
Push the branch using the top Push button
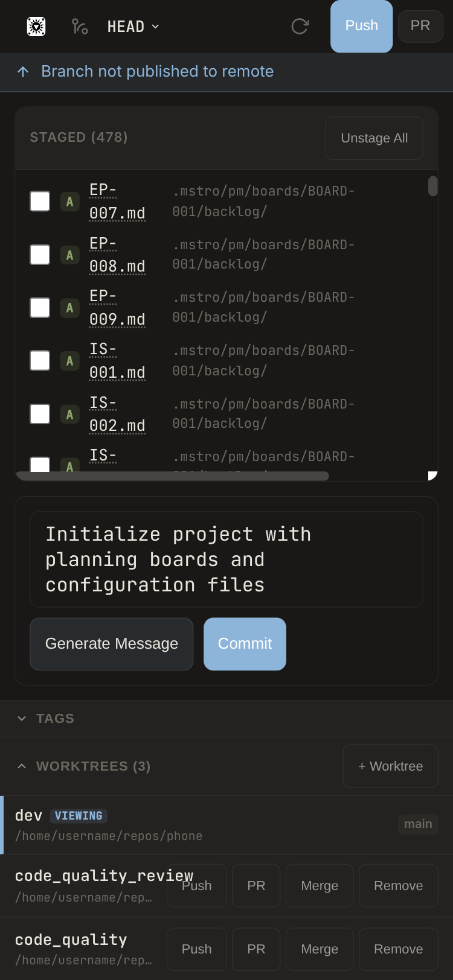pos(361,26)
